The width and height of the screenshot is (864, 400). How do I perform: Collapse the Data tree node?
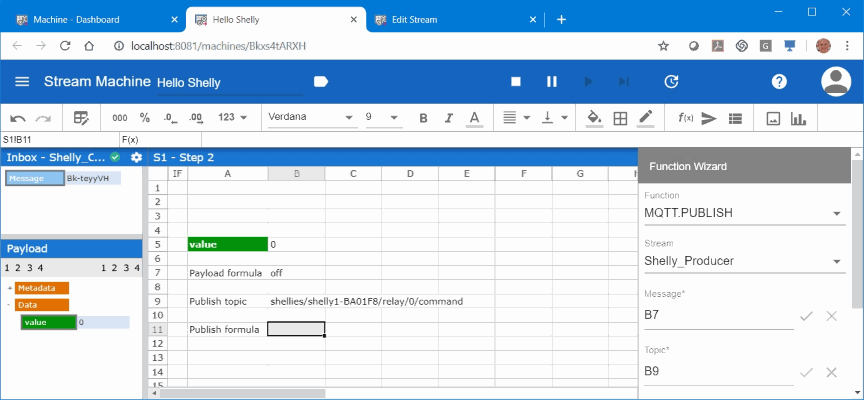(8, 305)
